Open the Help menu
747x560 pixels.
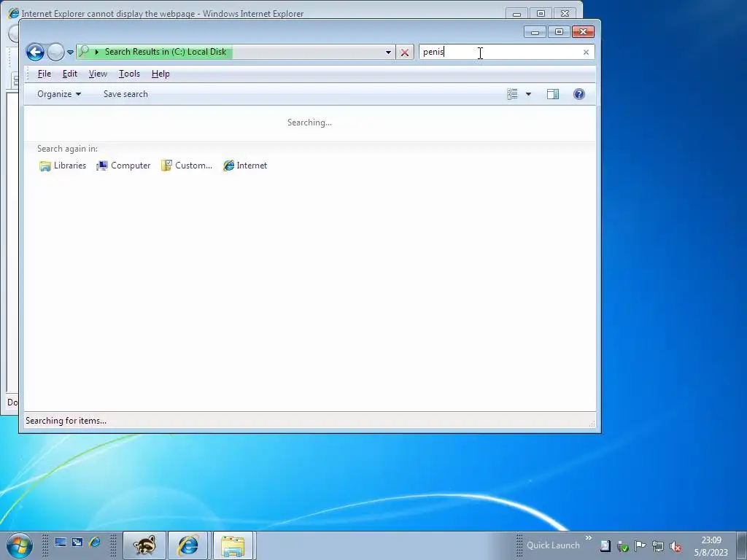(x=160, y=74)
